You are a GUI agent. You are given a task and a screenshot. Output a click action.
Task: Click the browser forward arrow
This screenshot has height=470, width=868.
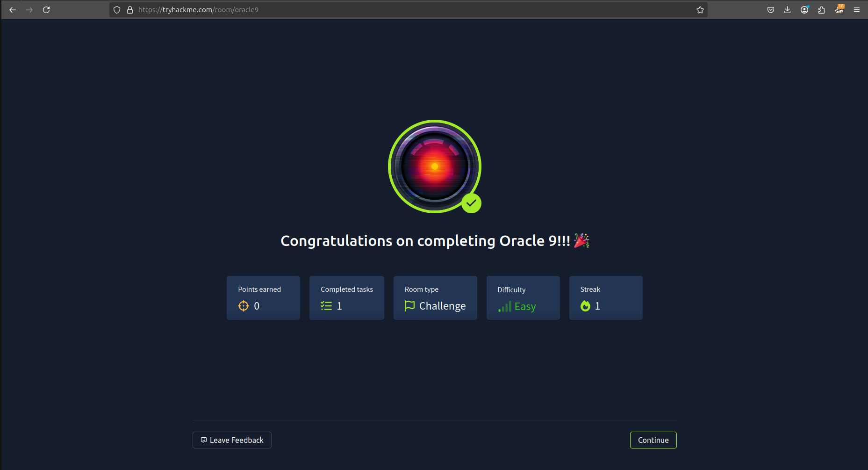pos(29,10)
